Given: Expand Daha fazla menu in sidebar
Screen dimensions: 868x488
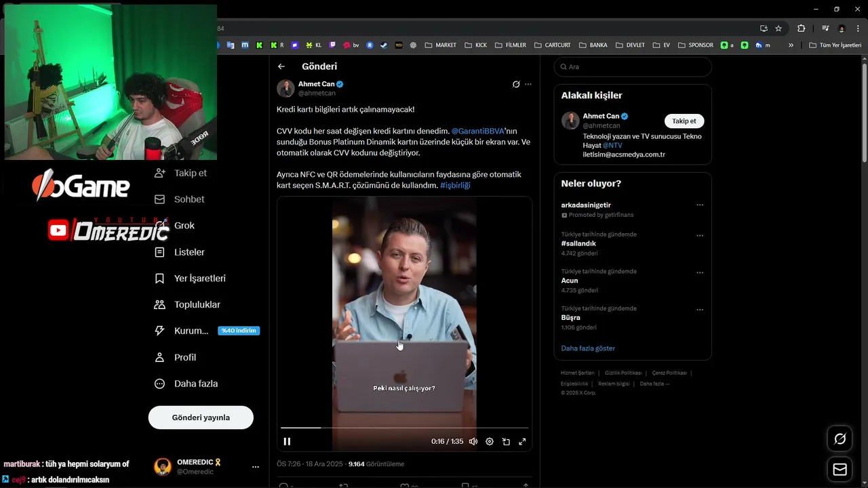Looking at the screenshot, I should click(x=186, y=384).
